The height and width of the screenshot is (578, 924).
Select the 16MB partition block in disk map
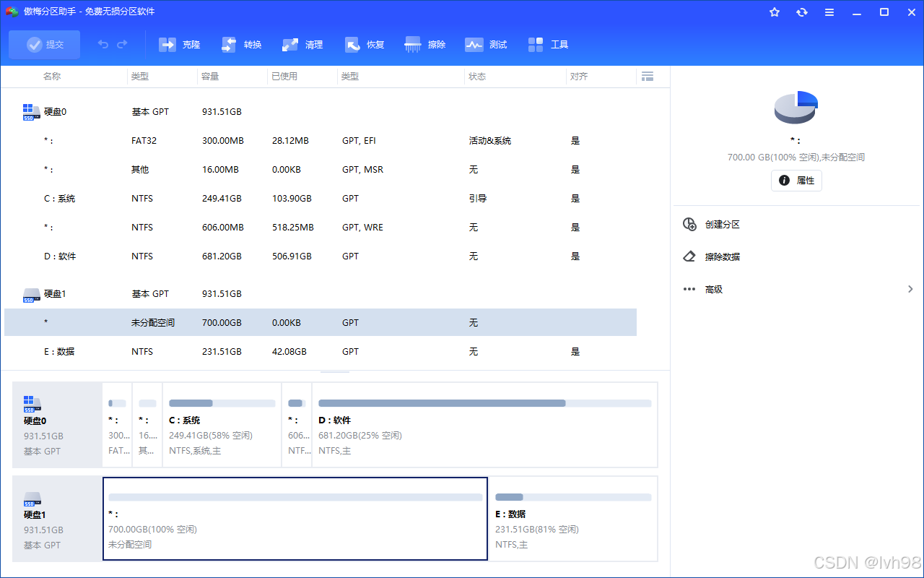pos(147,425)
